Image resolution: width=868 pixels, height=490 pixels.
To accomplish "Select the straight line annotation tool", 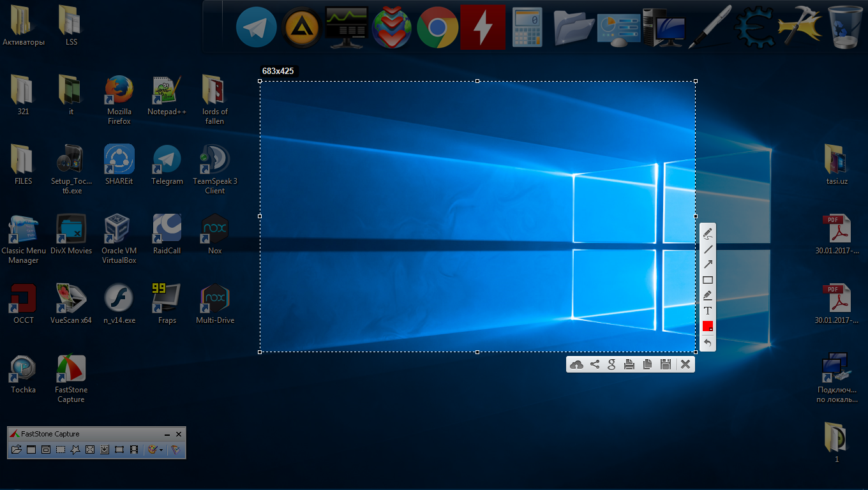I will pos(707,249).
